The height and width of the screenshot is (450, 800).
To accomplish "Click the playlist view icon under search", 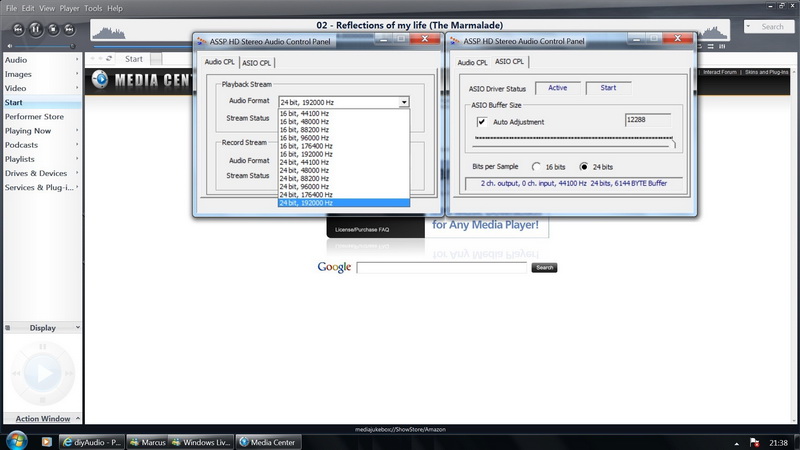I will point(710,46).
